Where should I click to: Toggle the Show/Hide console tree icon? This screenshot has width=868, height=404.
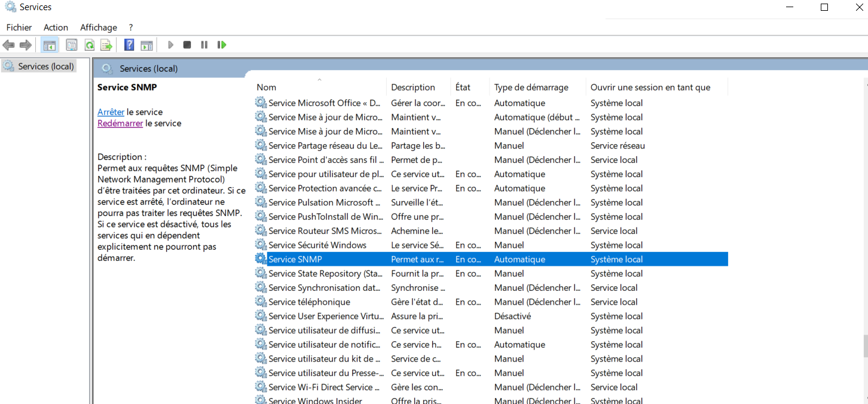(50, 45)
